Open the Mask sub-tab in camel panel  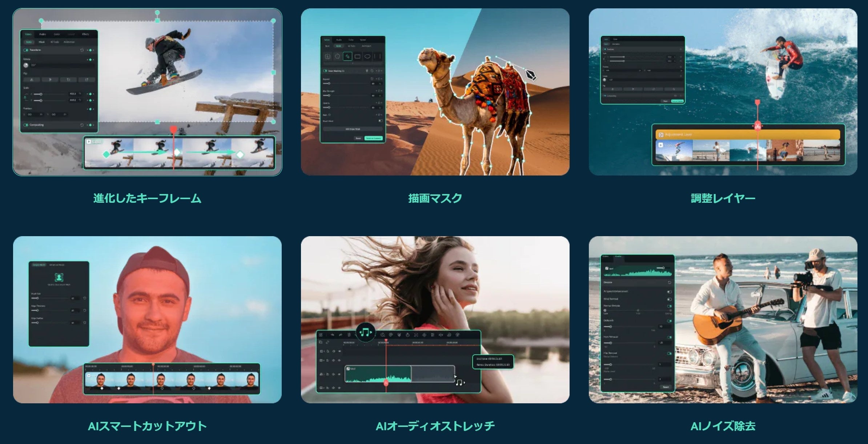pos(338,46)
